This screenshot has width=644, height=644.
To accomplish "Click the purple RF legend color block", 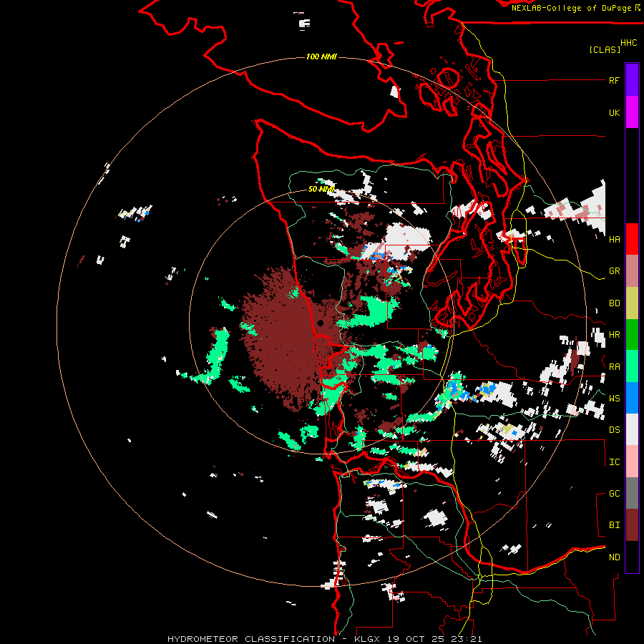I will click(x=632, y=80).
